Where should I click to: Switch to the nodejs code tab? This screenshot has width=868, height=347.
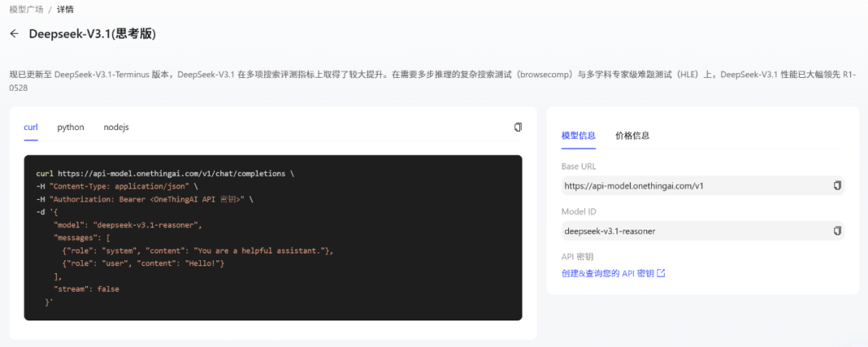[117, 127]
